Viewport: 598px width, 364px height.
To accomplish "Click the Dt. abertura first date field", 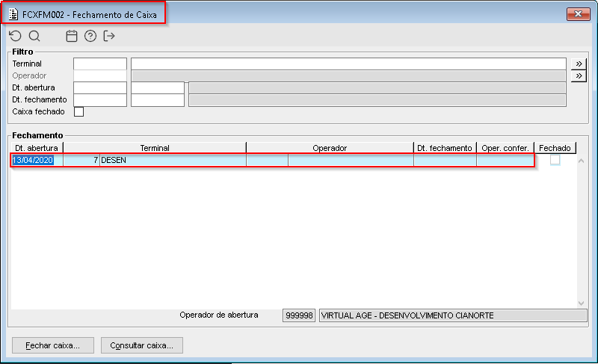I will click(x=100, y=87).
